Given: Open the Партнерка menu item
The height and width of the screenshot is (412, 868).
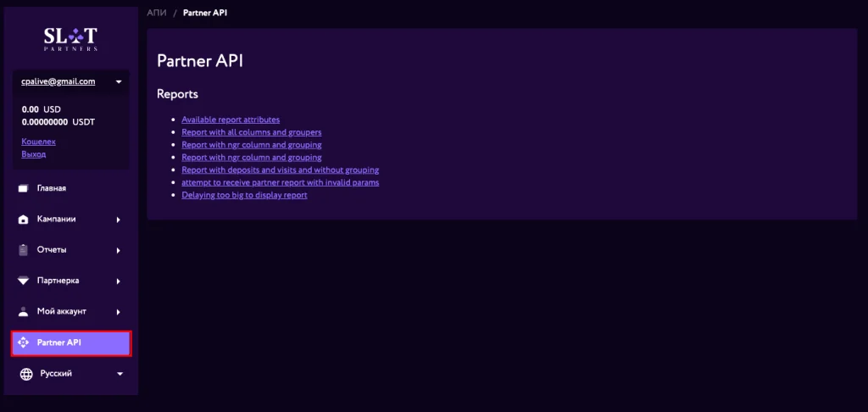Looking at the screenshot, I should [71, 281].
